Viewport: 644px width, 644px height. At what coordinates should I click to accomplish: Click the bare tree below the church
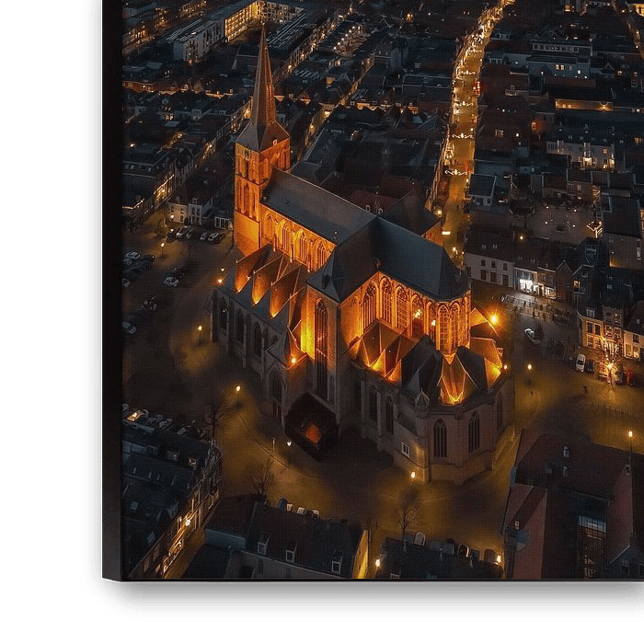coord(407,515)
